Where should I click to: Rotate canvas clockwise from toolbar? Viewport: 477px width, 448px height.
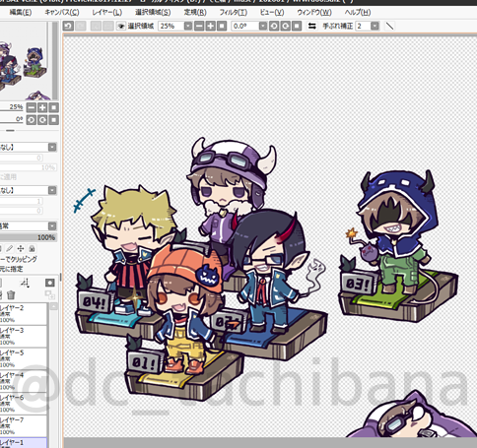coord(285,26)
